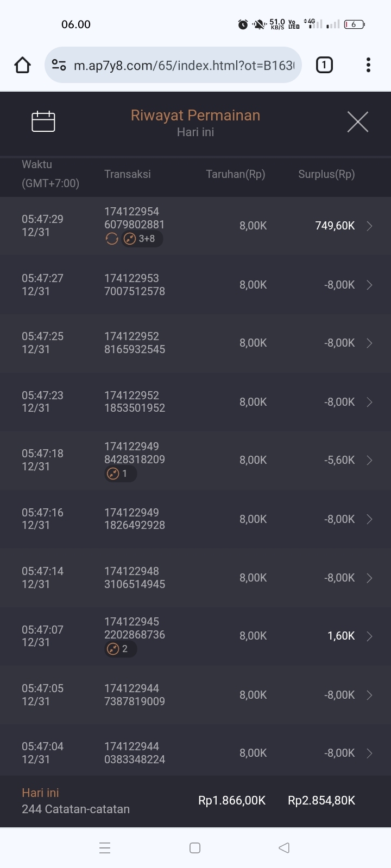Open browser three-dot menu
The width and height of the screenshot is (391, 868).
click(x=368, y=65)
